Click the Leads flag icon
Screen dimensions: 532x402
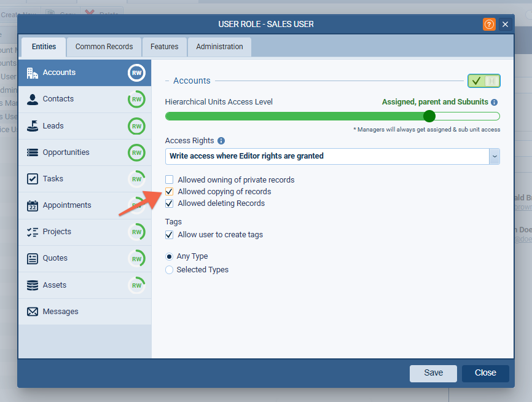tap(33, 125)
